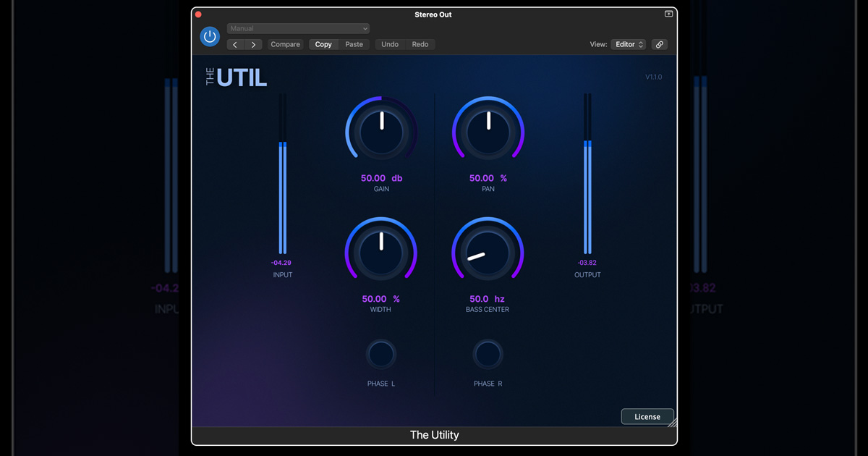Viewport: 868px width, 456px height.
Task: Click the License button
Action: [x=647, y=416]
